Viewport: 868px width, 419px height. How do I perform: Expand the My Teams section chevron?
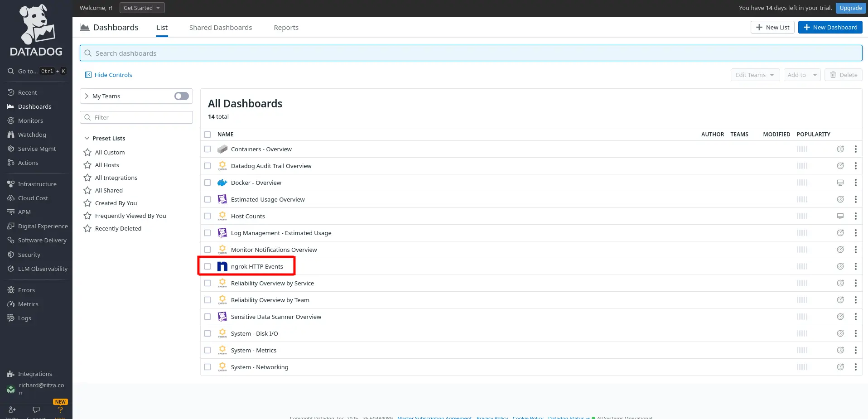pos(87,96)
